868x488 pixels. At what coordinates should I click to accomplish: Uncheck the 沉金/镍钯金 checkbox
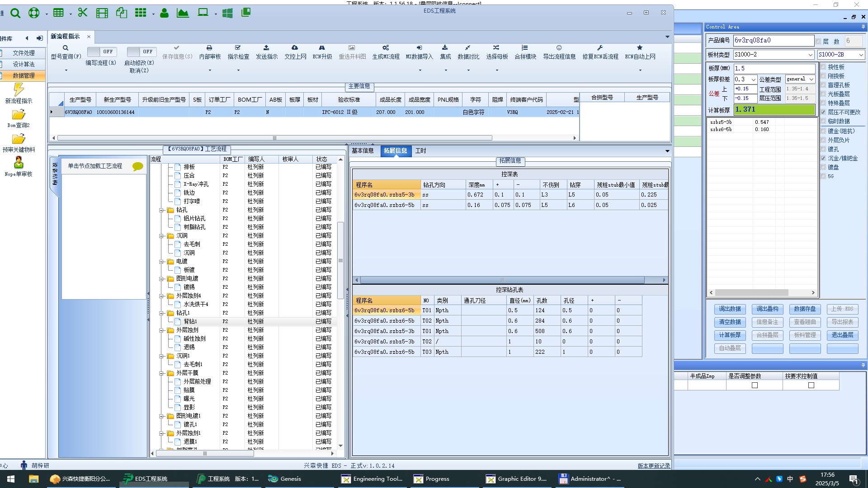[x=823, y=158]
